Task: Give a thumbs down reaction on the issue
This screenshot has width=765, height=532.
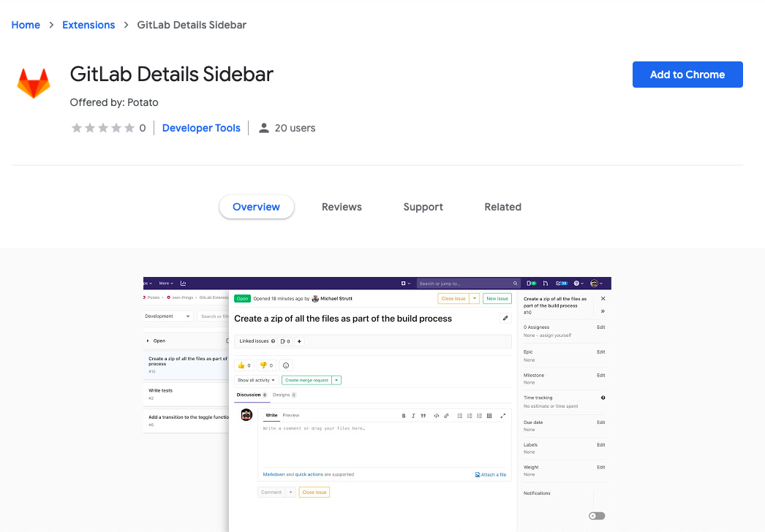Action: 264,365
